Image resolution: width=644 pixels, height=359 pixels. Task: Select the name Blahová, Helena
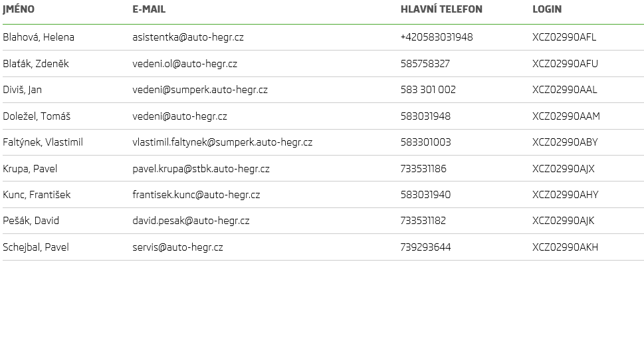point(39,37)
